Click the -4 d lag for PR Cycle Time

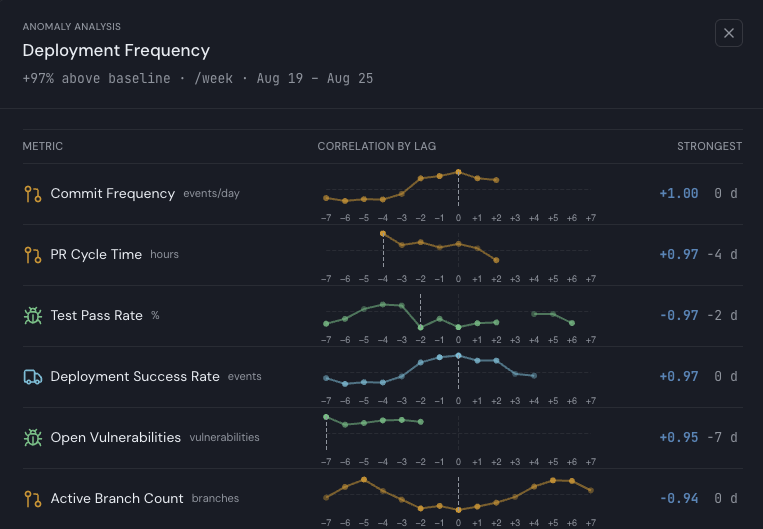(722, 255)
